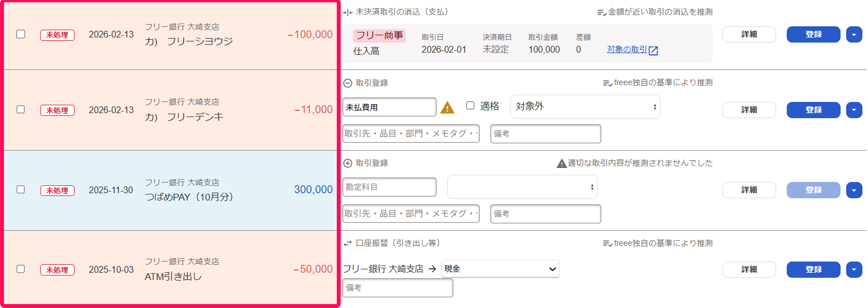Expand the arrow beside 登録 for ATM引き出し
Viewport: 868px width, 308px height.
(x=853, y=269)
